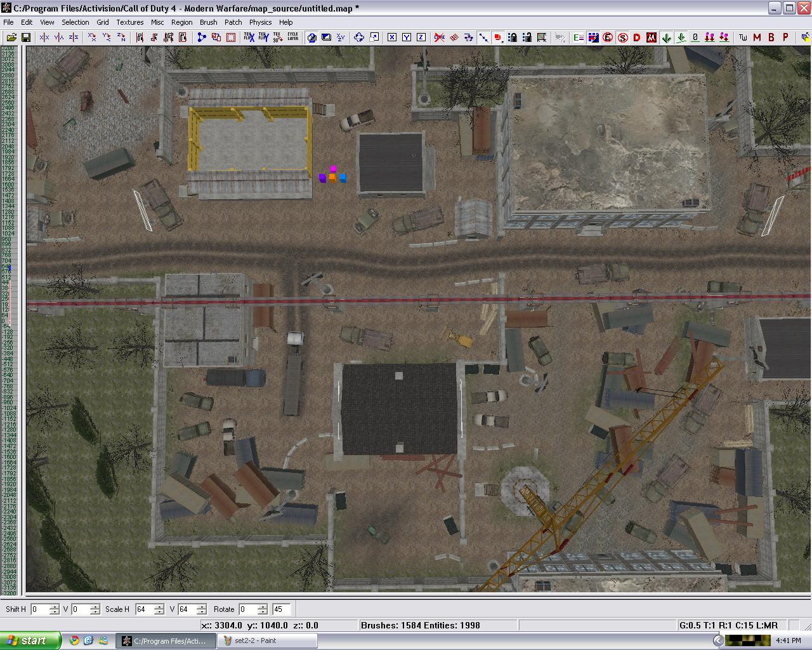Image resolution: width=812 pixels, height=650 pixels.
Task: Rotate selection around the Y axis
Action: pyautogui.click(x=107, y=37)
